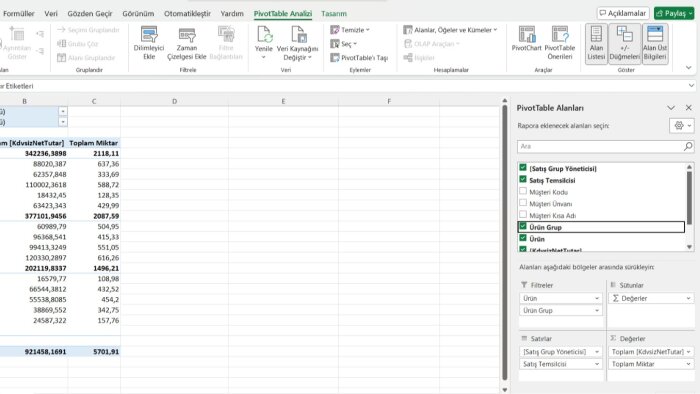Click the worksheet vertical scrollbar

point(505,243)
